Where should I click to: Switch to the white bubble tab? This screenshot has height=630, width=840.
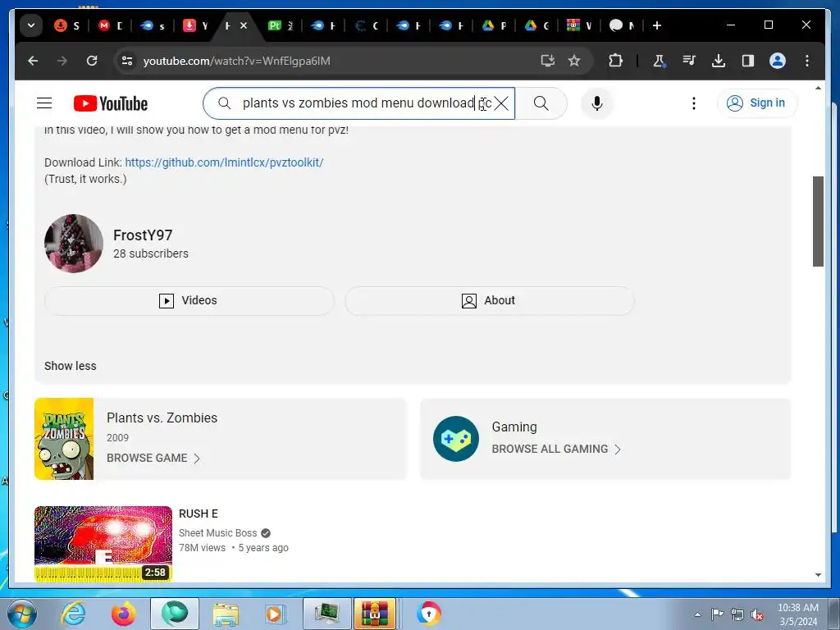(x=623, y=25)
